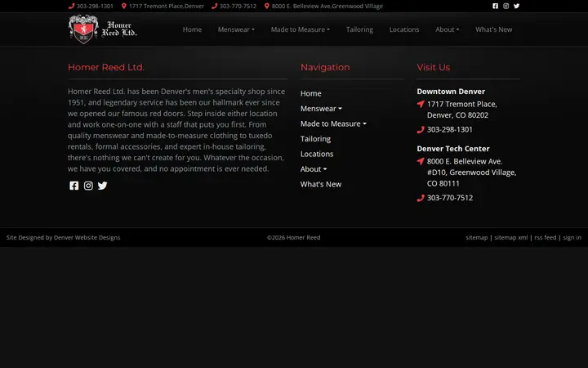This screenshot has width=588, height=368.
Task: Expand Made to Measure dropdown in header
Action: (x=301, y=29)
